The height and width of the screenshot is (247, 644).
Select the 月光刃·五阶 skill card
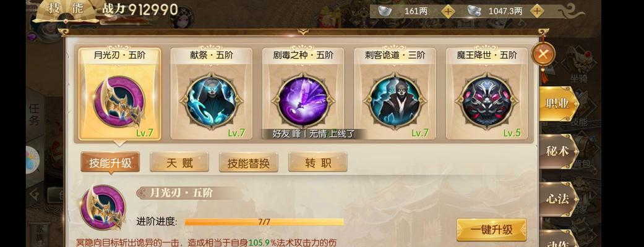coord(119,94)
